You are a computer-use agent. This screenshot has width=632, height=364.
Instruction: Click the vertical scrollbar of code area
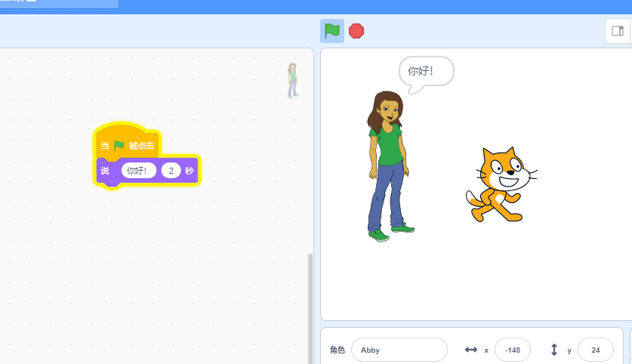coord(310,308)
